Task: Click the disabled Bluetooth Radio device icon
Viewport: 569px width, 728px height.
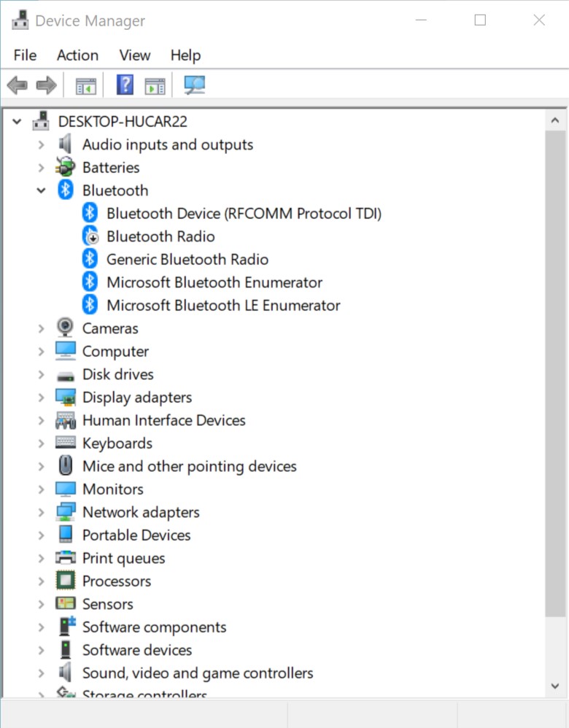Action: (90, 236)
